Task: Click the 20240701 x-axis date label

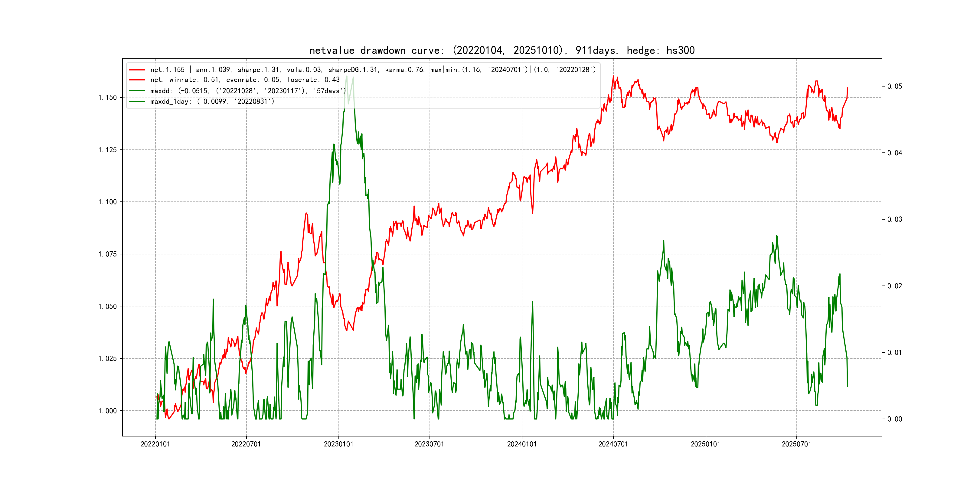Action: point(613,444)
